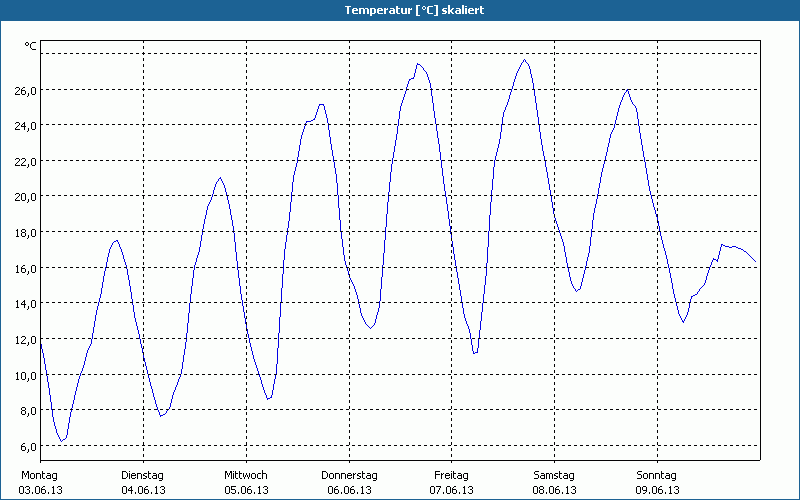Click the Saturday peak at 26 degrees

tap(628, 90)
